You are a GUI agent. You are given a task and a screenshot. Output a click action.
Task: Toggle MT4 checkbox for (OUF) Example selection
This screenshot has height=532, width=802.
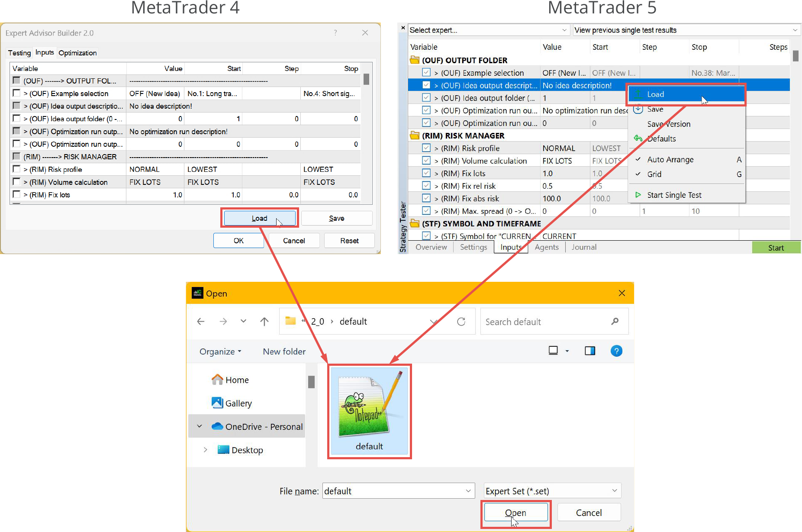point(16,93)
